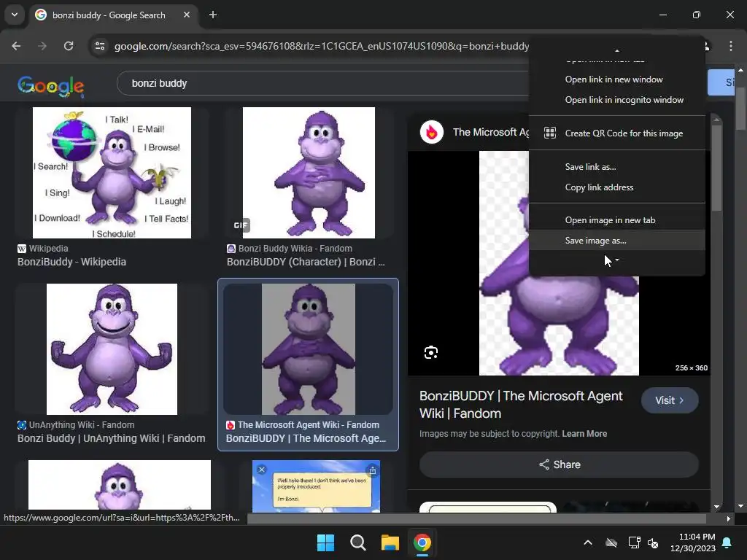This screenshot has width=747, height=560.
Task: Close the bonzi buddy Google Search tab
Action: tap(187, 15)
